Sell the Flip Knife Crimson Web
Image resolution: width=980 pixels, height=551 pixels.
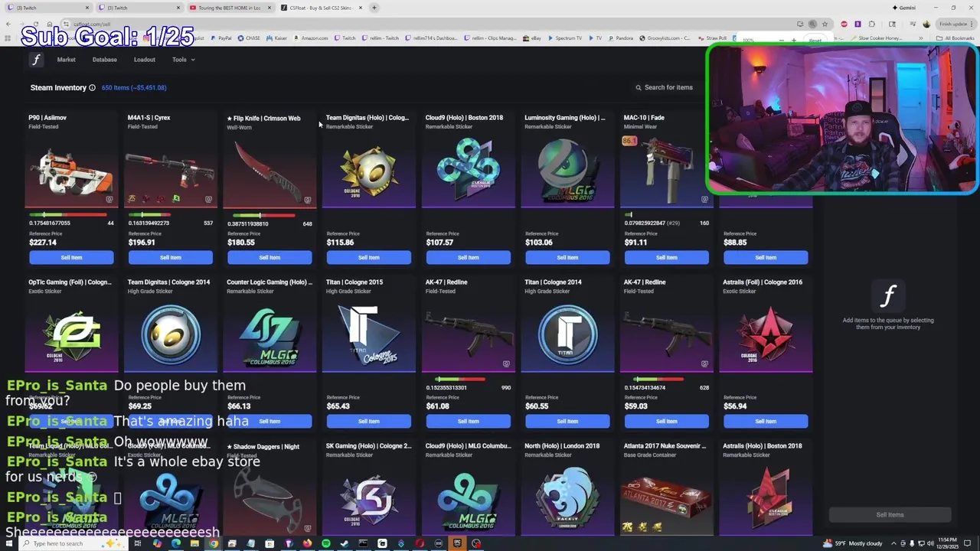coord(269,257)
